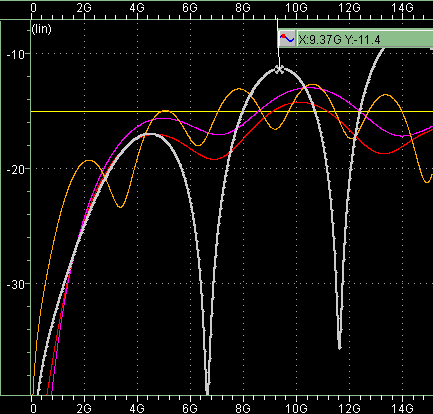Click the gray curve's first hump near 4.5G
The height and width of the screenshot is (414, 433).
(151, 134)
